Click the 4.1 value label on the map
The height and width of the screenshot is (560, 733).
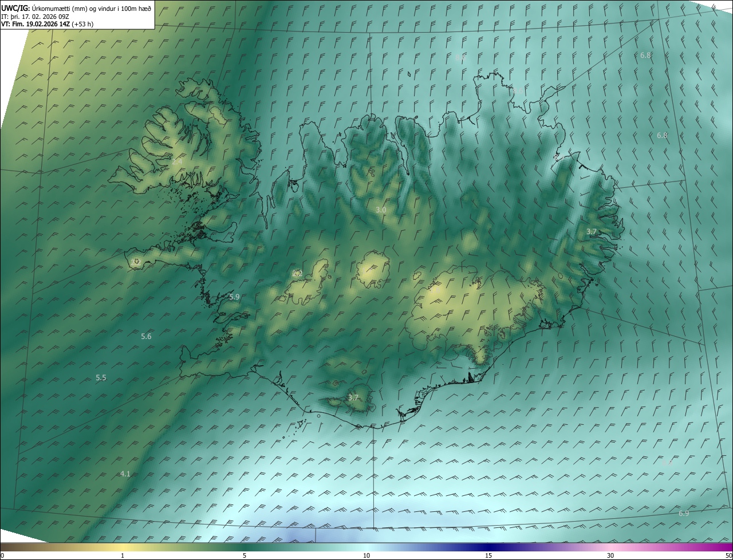pos(125,474)
